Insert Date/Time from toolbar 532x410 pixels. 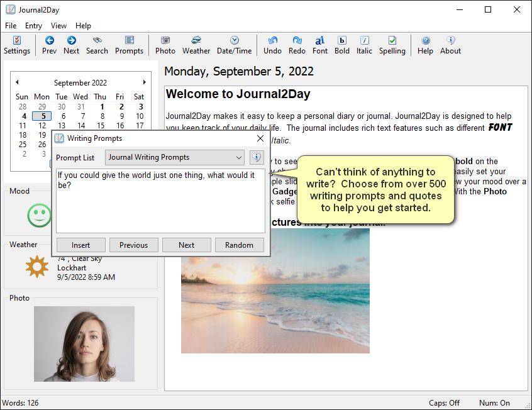click(x=235, y=45)
